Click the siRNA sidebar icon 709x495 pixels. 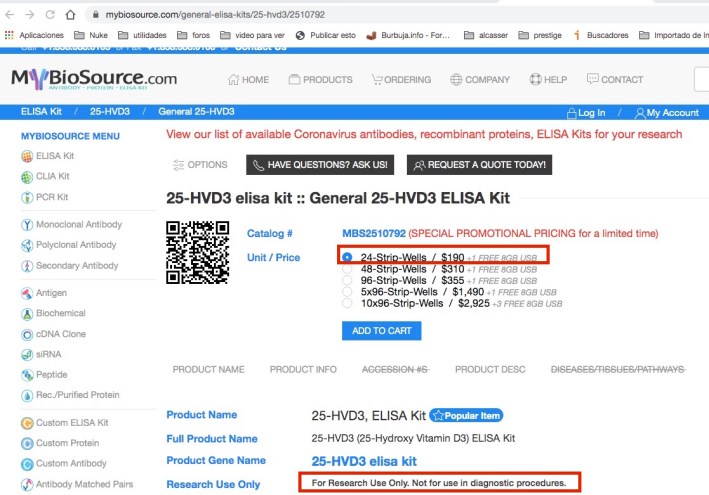click(27, 354)
